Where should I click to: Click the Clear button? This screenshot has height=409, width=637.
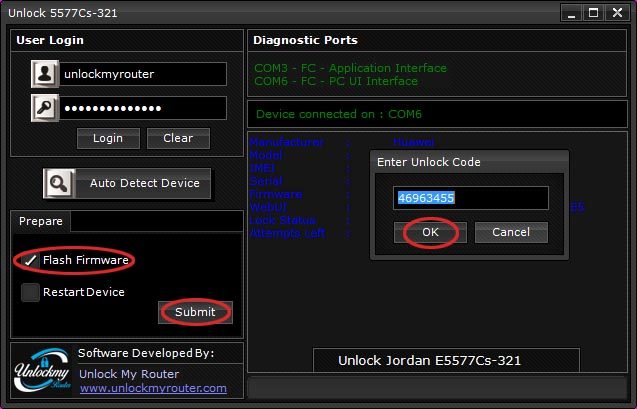178,138
